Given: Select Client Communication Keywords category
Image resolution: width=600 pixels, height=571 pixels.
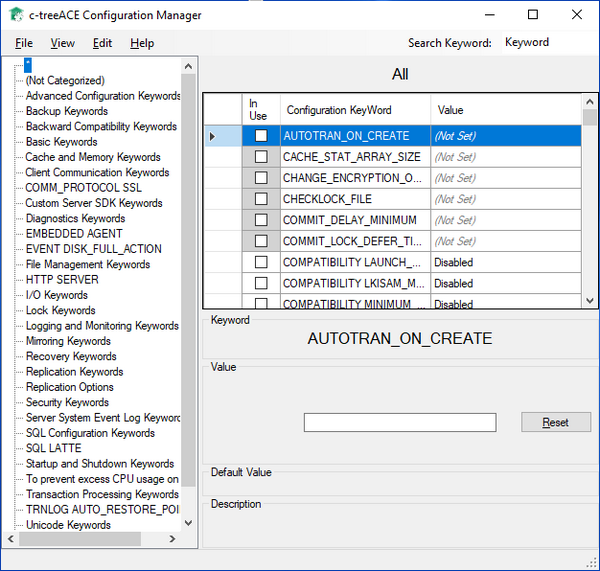Looking at the screenshot, I should (x=97, y=172).
